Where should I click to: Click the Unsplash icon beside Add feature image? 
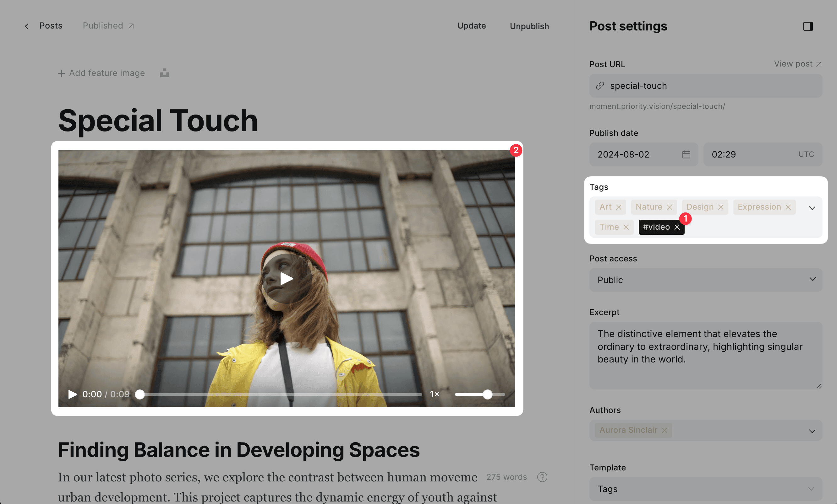(164, 73)
